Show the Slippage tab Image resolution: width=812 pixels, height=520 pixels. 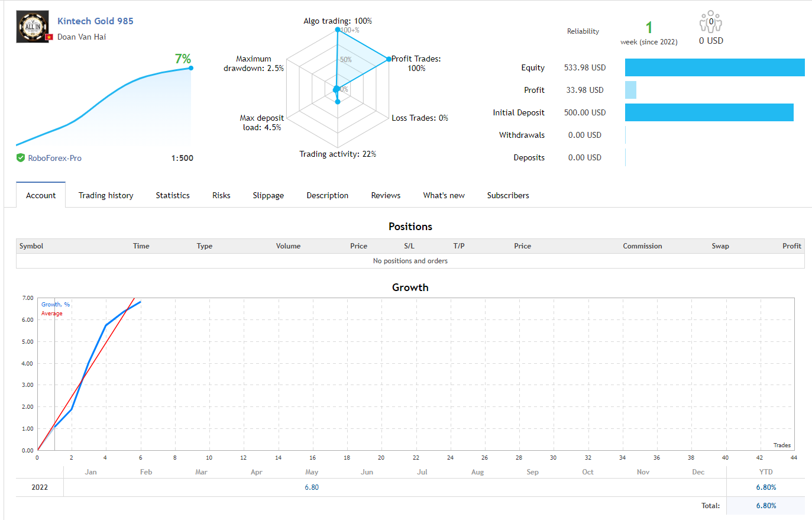(268, 195)
